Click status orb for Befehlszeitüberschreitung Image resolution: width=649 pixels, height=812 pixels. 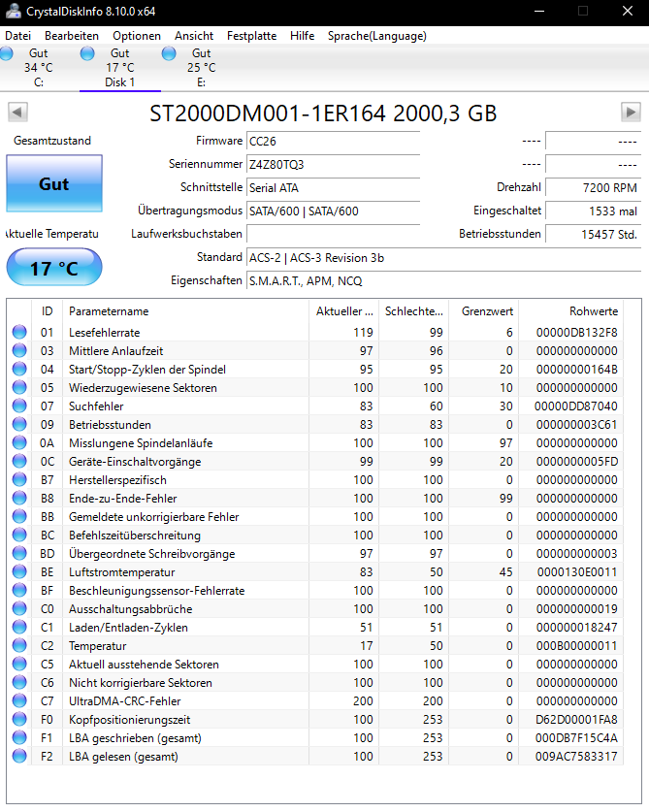pyautogui.click(x=19, y=535)
